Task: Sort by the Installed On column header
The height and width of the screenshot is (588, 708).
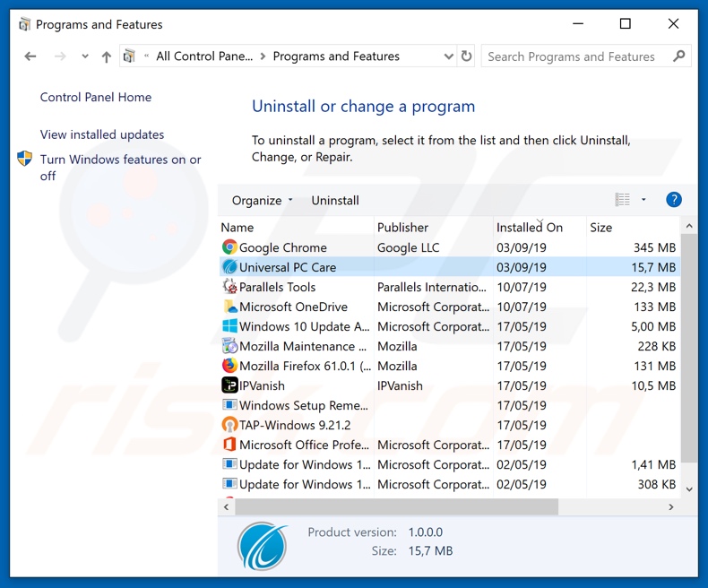Action: pos(540,227)
